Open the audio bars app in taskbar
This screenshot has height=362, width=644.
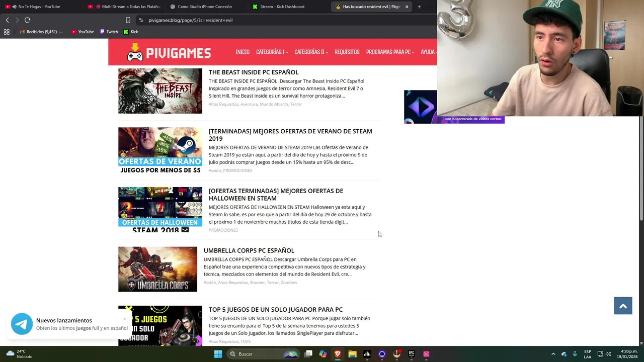[x=367, y=354]
